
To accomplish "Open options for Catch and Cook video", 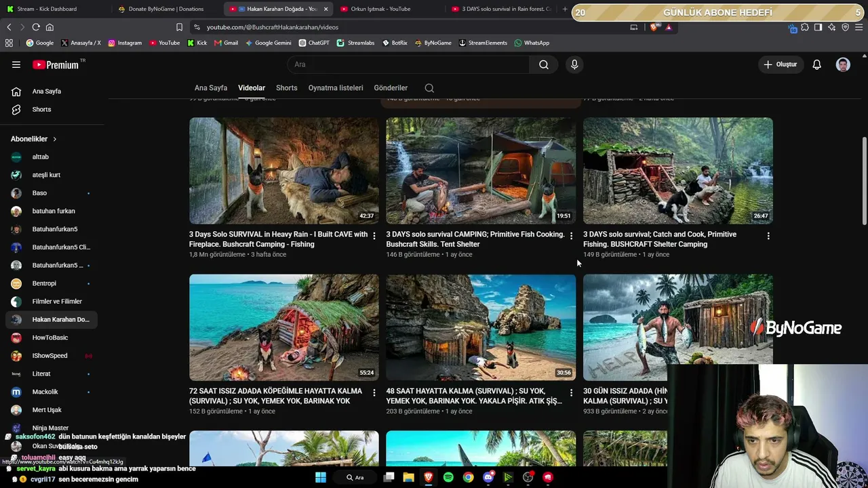I will coord(768,236).
